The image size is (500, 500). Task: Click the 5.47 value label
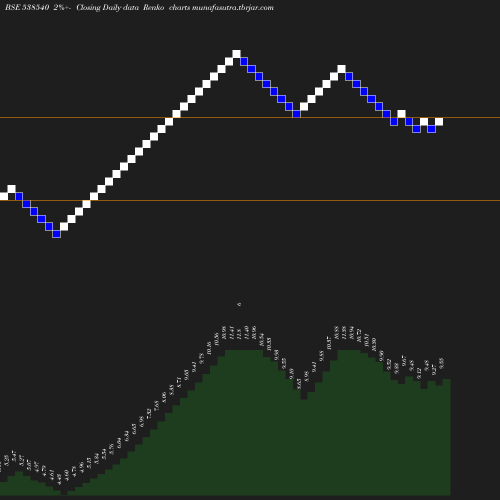14,456
